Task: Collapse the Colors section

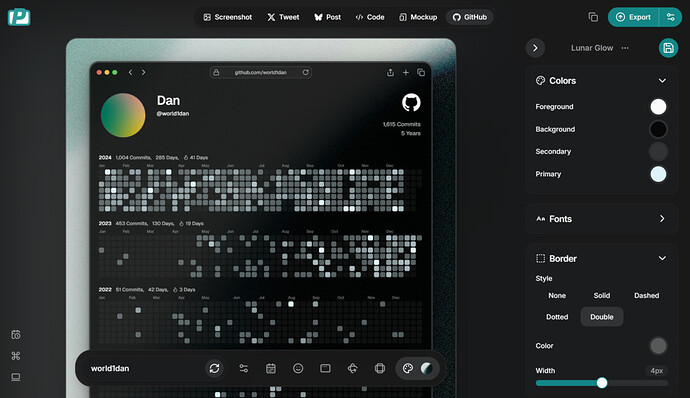Action: tap(662, 81)
